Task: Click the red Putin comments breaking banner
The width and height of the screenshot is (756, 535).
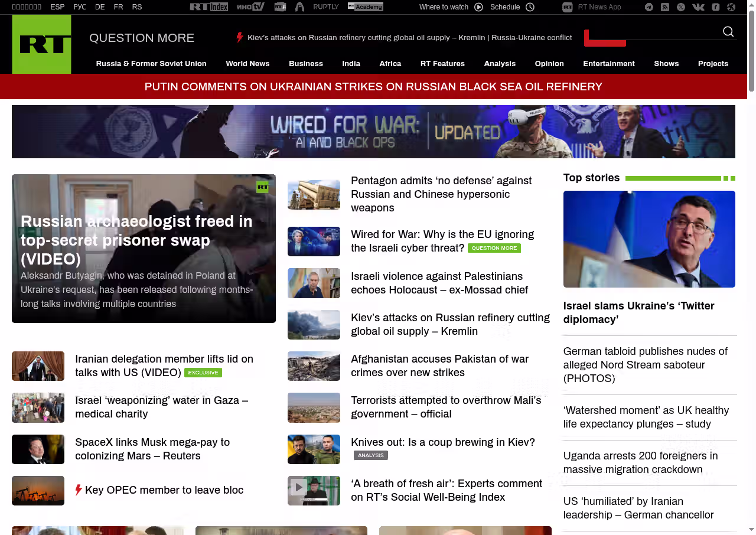Action: point(373,87)
